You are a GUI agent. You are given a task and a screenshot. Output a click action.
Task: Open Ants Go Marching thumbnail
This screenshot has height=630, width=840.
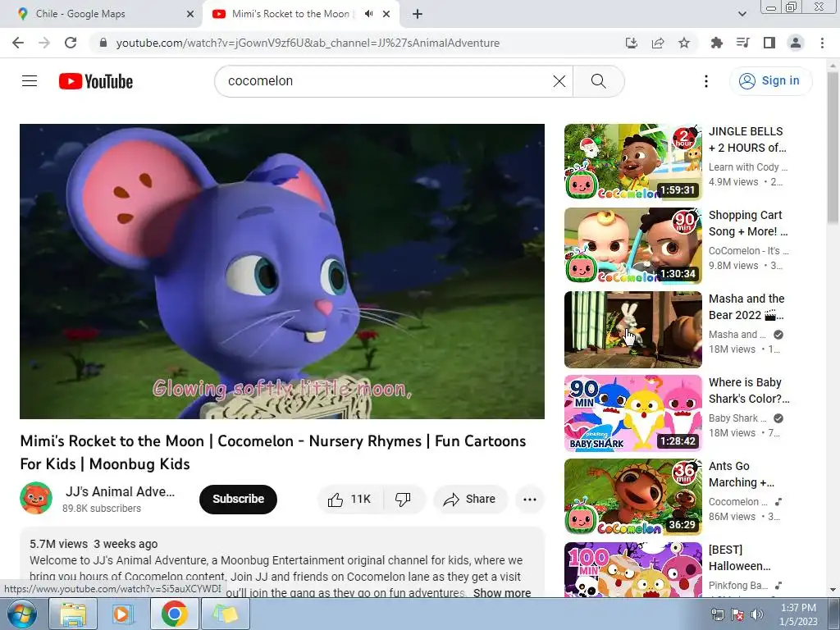632,496
